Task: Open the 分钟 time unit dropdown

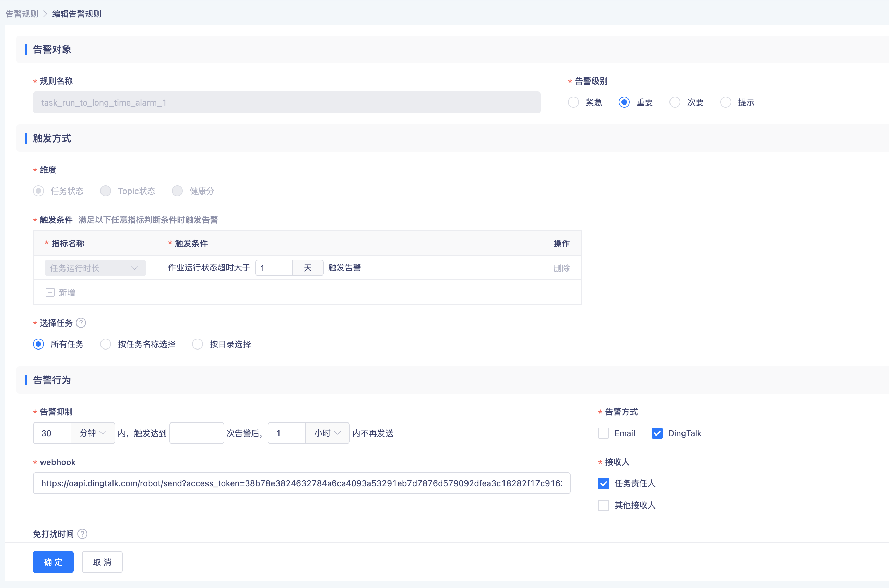Action: [x=93, y=433]
